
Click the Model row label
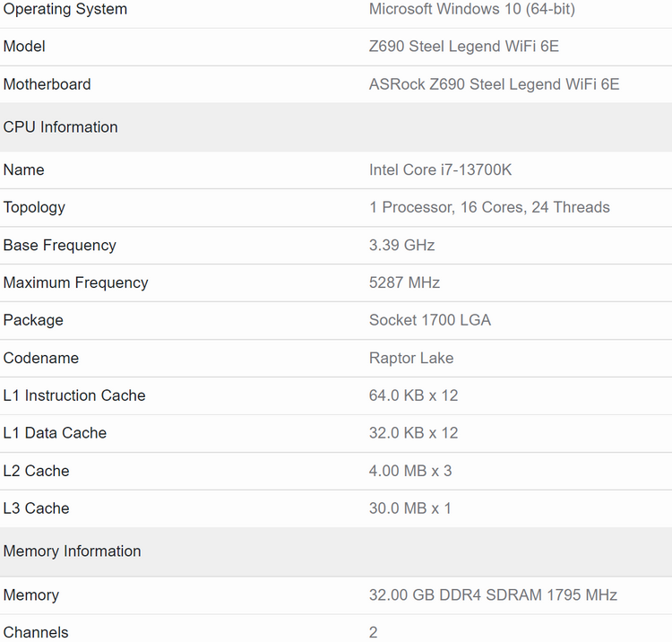click(x=24, y=47)
